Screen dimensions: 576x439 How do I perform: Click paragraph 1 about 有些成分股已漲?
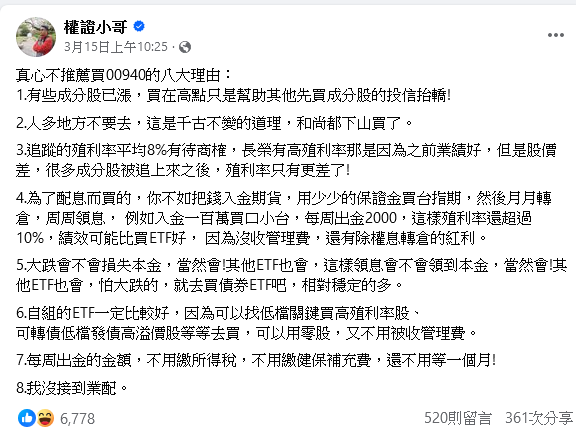point(233,96)
